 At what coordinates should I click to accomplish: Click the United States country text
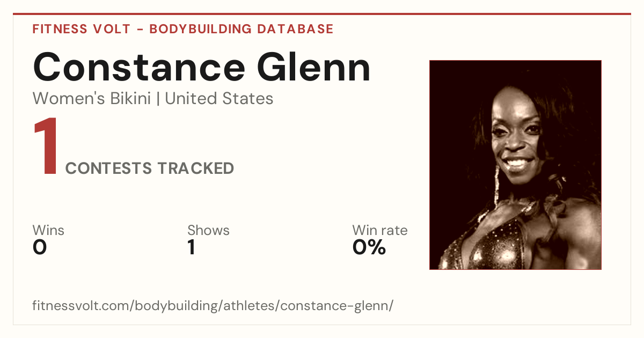click(219, 99)
